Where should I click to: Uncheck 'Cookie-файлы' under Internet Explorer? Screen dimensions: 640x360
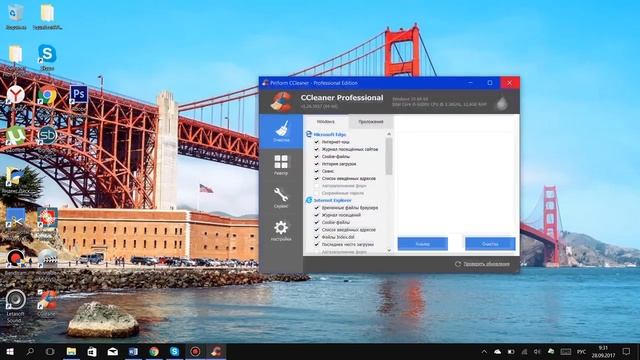(316, 222)
